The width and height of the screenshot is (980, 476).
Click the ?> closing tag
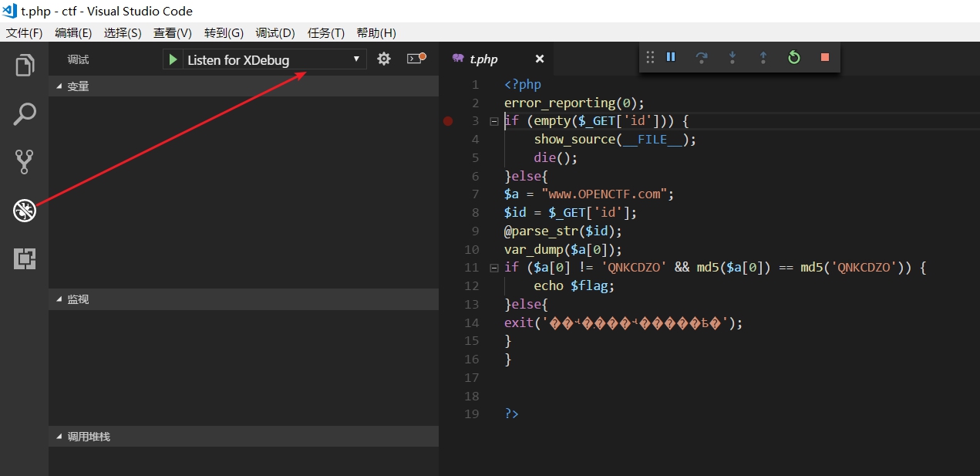click(x=511, y=414)
